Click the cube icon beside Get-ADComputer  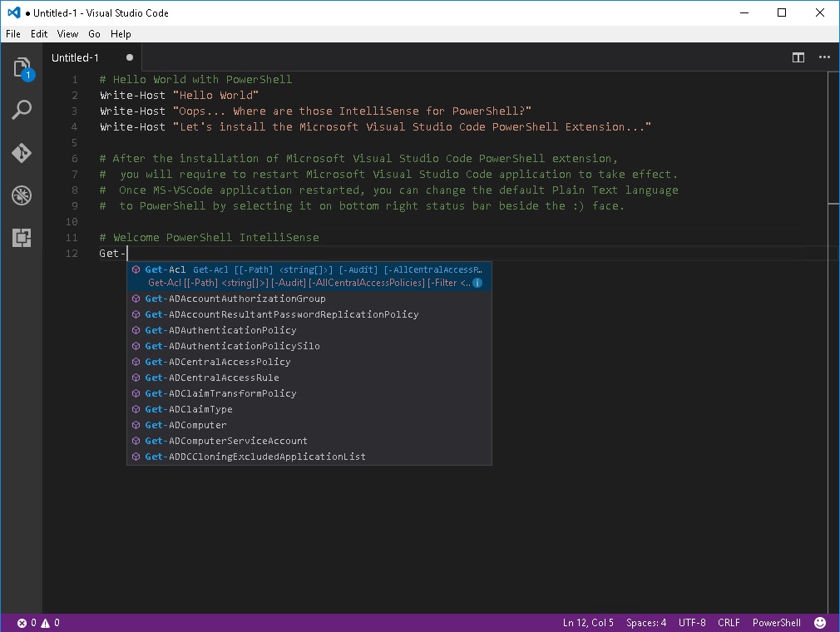(x=136, y=425)
